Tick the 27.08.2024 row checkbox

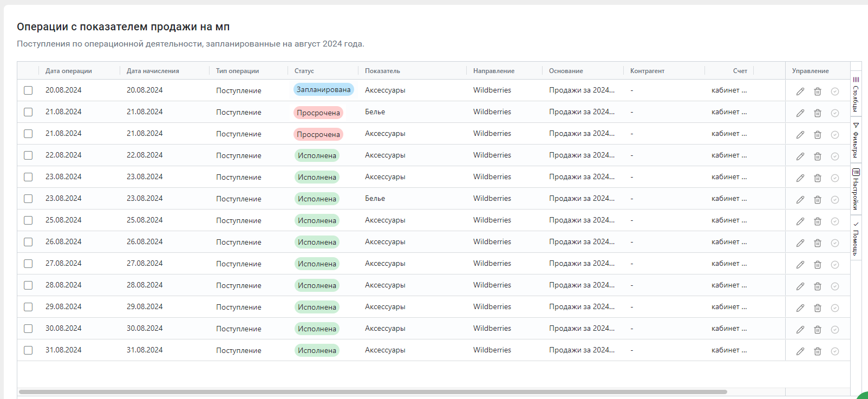click(28, 264)
